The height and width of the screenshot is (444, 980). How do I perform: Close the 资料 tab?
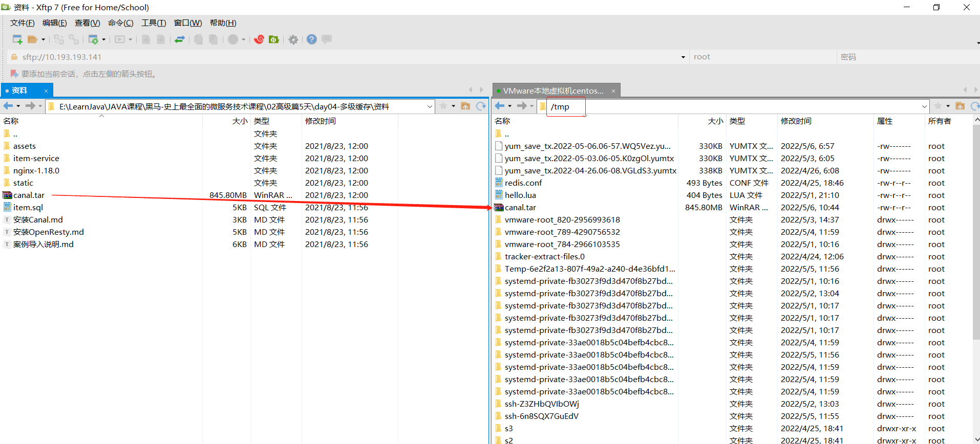click(46, 91)
